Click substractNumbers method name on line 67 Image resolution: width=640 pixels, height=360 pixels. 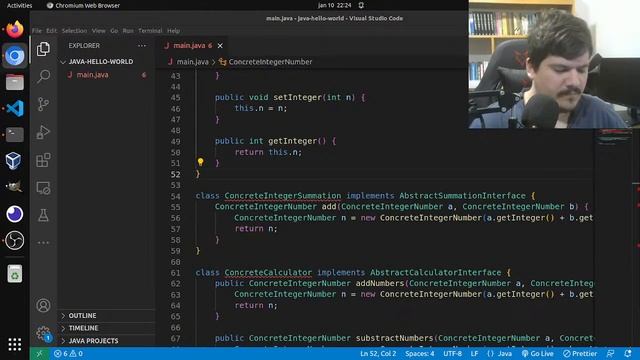tap(394, 338)
